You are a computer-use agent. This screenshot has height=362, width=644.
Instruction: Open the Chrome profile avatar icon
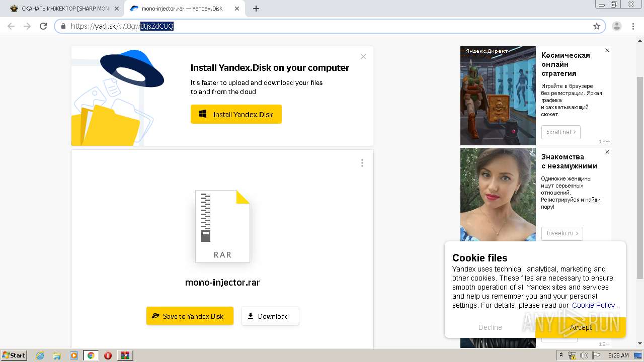click(x=617, y=26)
